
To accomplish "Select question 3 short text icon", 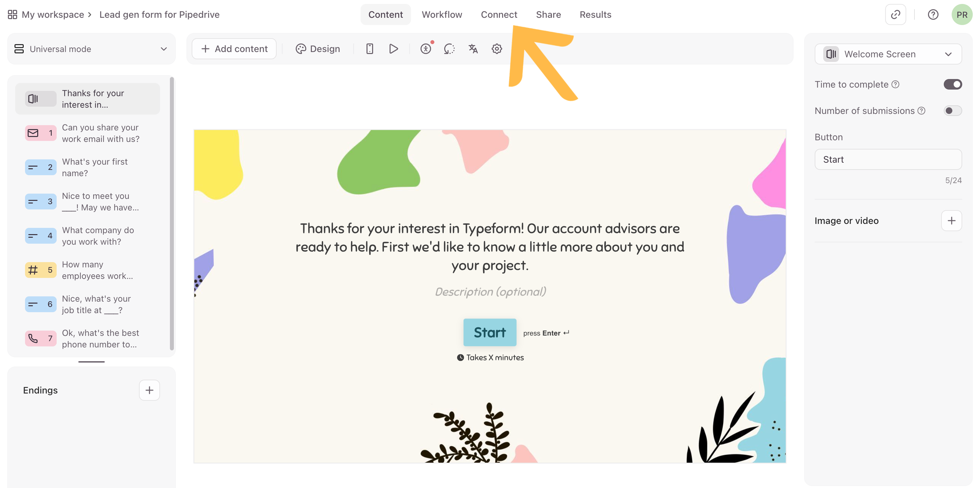I will pos(40,202).
